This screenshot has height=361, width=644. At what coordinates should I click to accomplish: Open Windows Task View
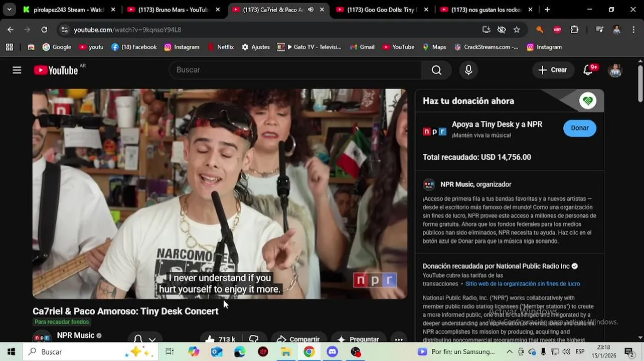[170, 352]
